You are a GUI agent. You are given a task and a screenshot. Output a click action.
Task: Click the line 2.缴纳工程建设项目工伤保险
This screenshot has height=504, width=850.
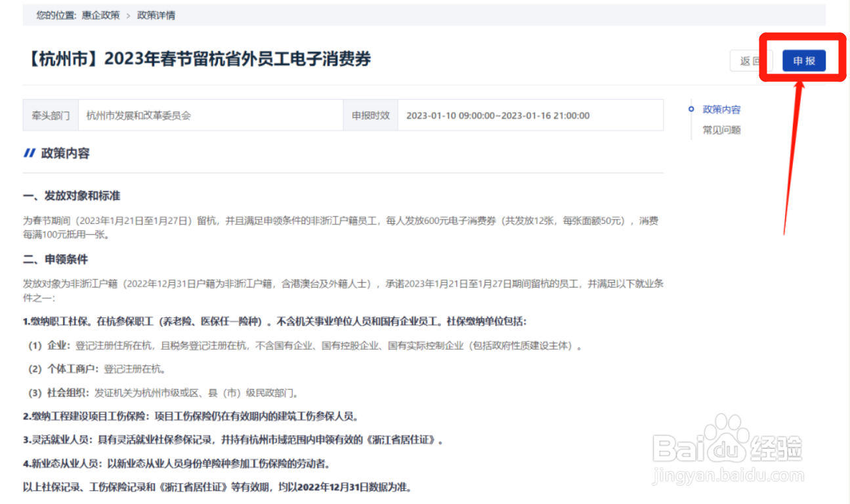pyautogui.click(x=85, y=416)
